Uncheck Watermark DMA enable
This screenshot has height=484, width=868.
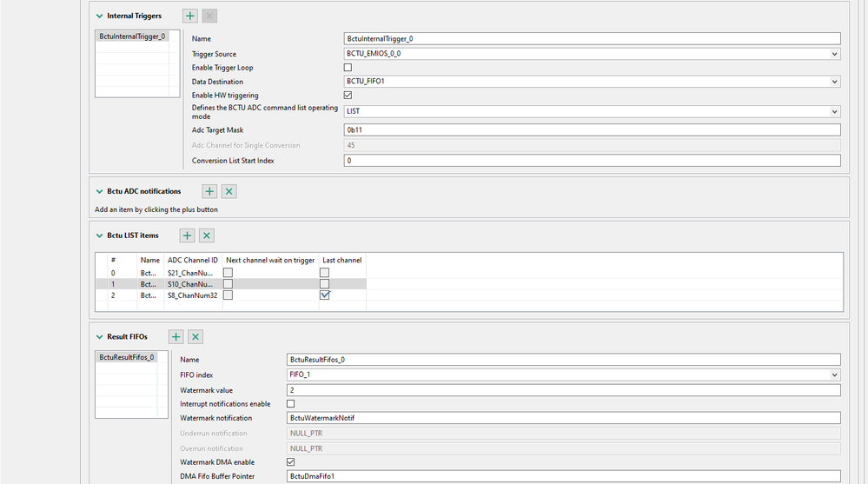(291, 462)
